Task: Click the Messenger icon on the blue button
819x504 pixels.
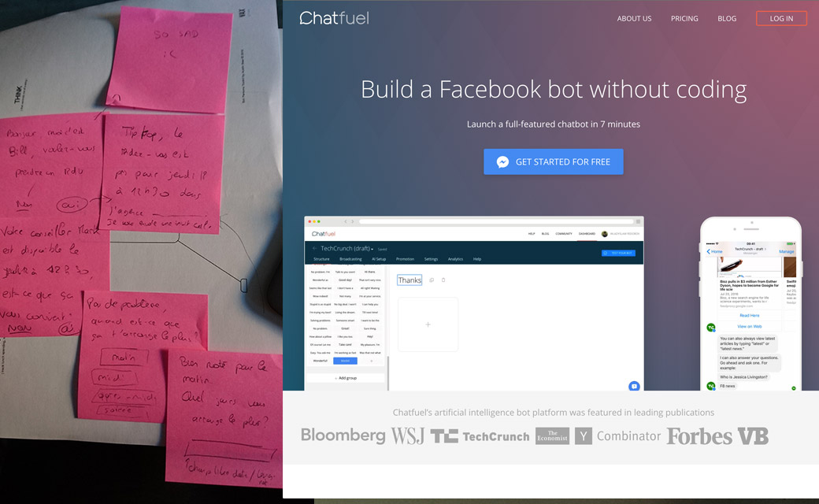Action: pos(503,161)
